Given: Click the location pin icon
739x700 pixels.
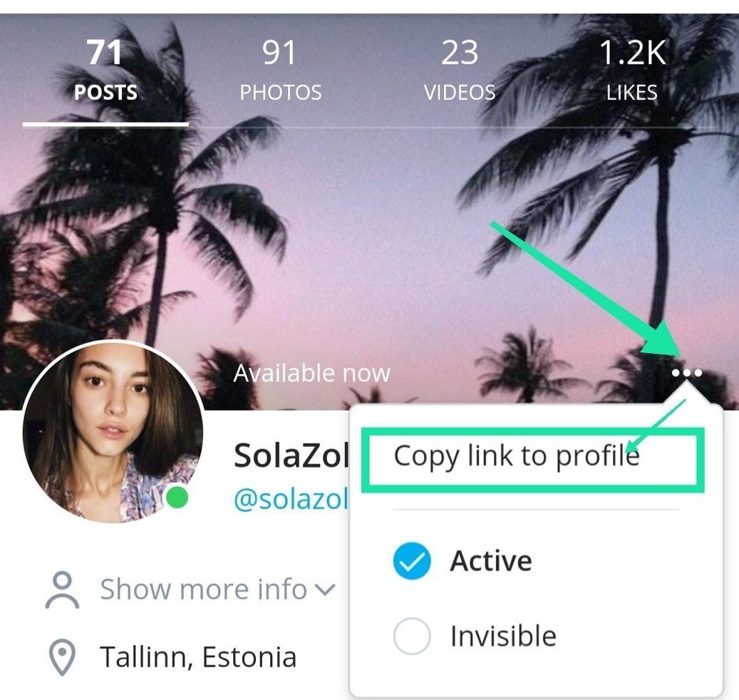Looking at the screenshot, I should tap(62, 657).
